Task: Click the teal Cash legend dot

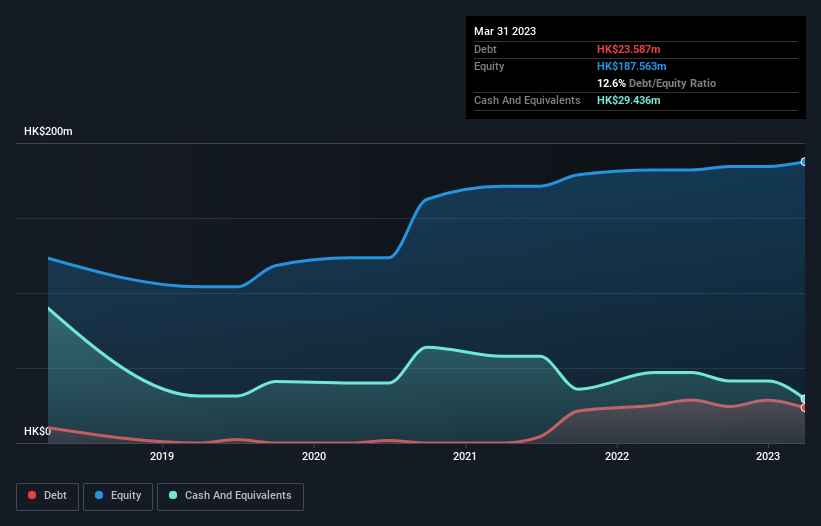Action: [x=173, y=495]
